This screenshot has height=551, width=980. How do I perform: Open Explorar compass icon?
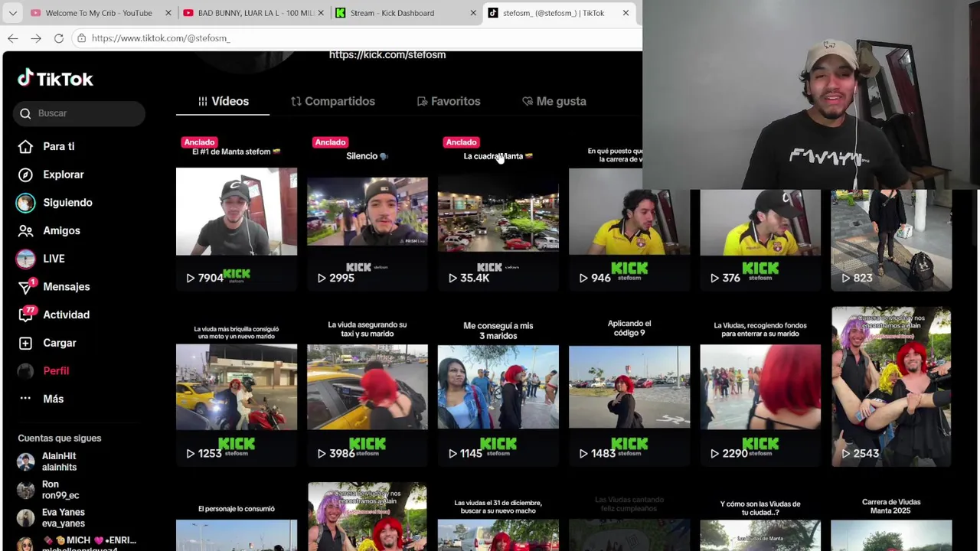click(25, 174)
